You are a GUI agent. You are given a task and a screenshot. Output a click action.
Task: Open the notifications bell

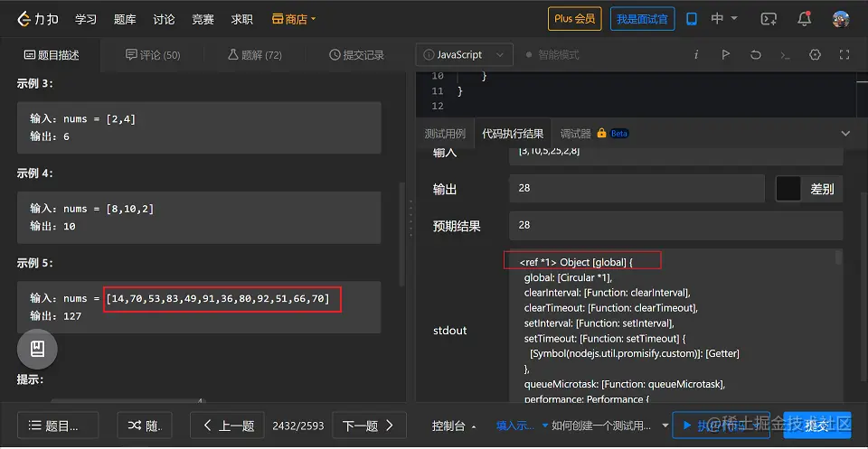click(805, 19)
